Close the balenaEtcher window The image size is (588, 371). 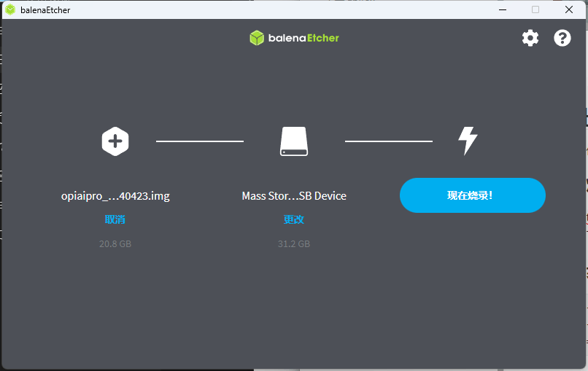(x=569, y=9)
